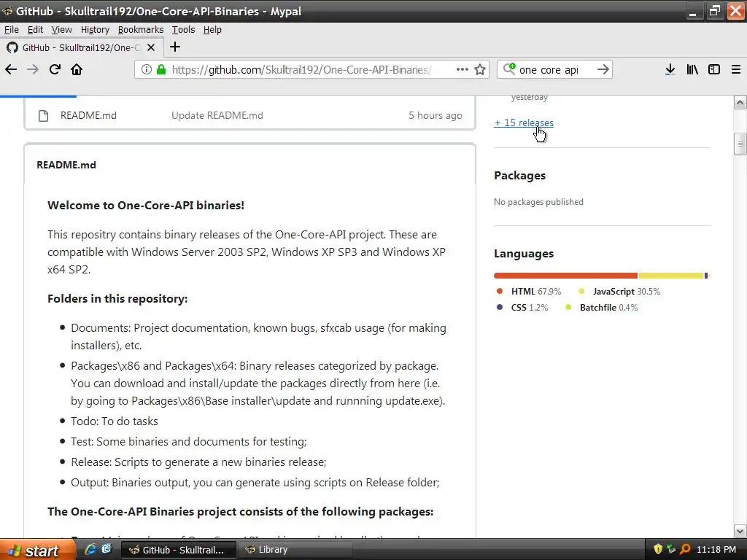Switch to GitHub taskbar window button
The width and height of the screenshot is (747, 560).
pos(179,550)
